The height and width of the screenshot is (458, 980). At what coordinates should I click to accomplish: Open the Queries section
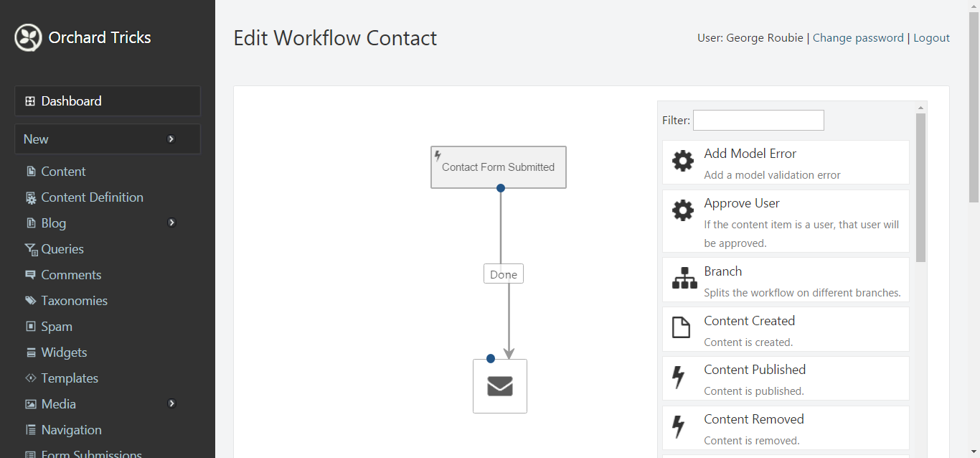point(62,249)
